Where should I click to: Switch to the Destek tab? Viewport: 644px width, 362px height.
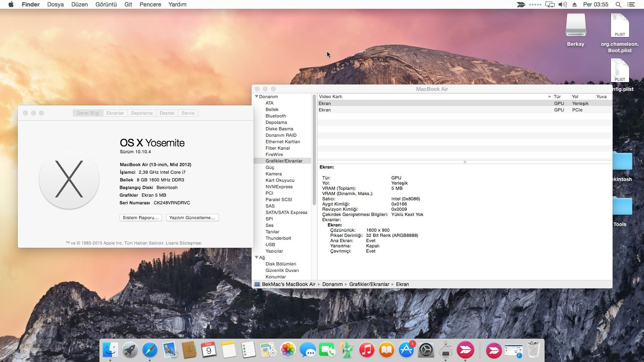(167, 113)
